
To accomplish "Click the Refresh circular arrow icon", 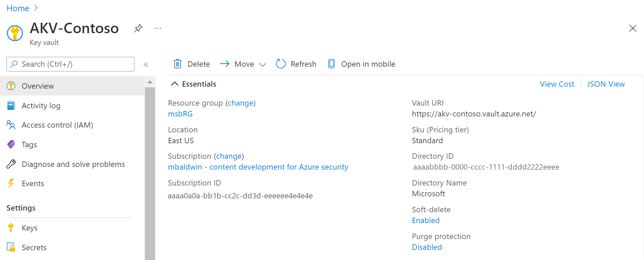I will [x=281, y=64].
